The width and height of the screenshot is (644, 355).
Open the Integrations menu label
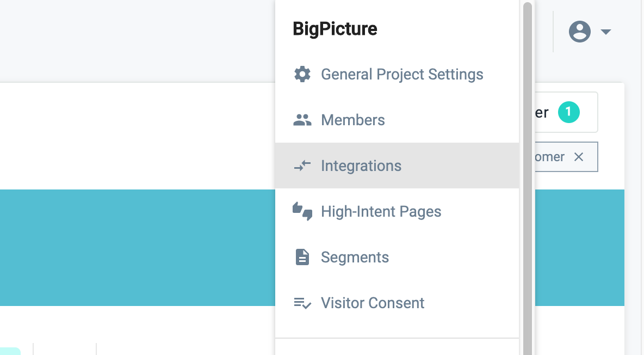tap(361, 166)
